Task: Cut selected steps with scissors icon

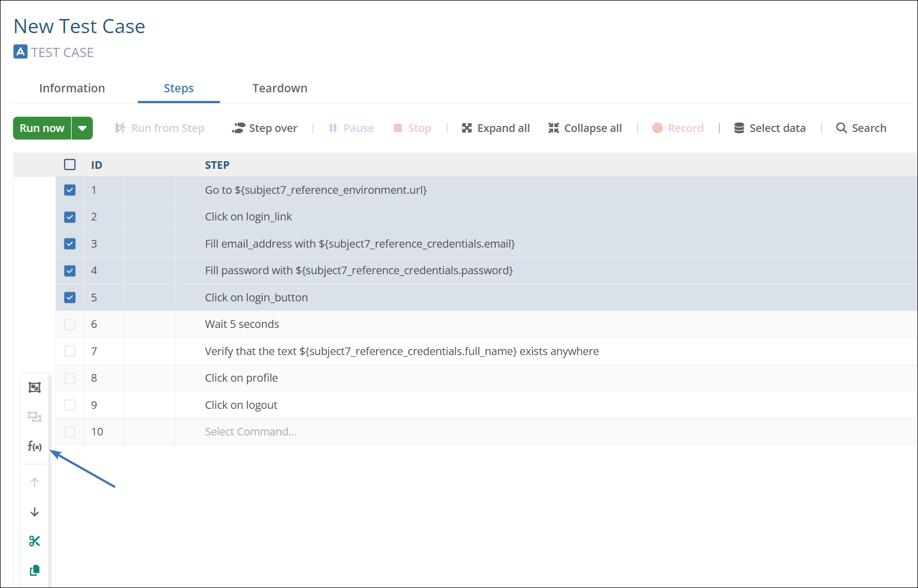Action: [35, 541]
